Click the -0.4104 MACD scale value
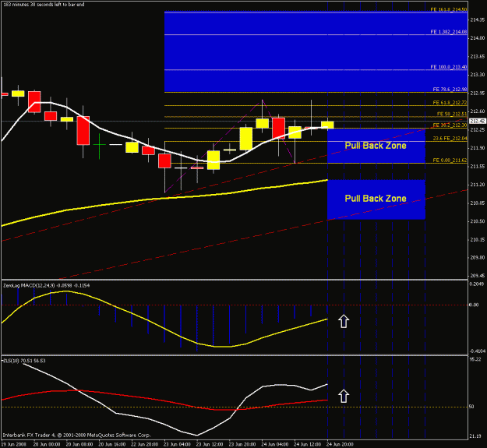The width and height of the screenshot is (487, 448). [476, 351]
